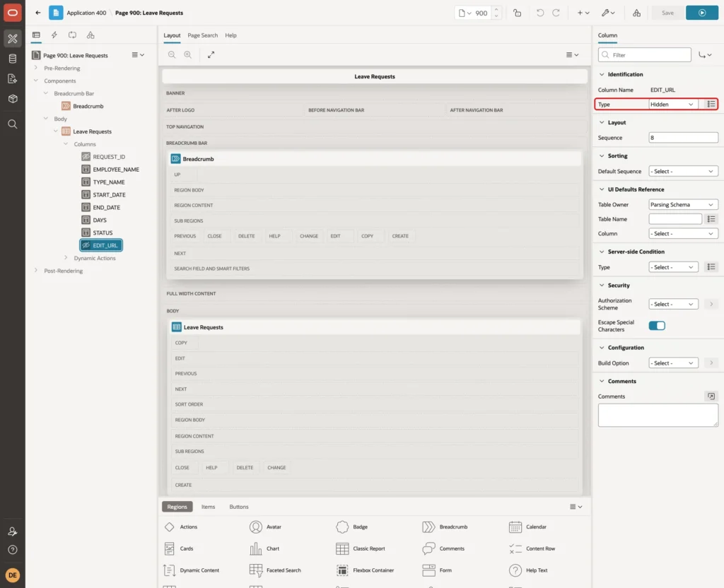Click the sidebar search magnifier

point(13,124)
